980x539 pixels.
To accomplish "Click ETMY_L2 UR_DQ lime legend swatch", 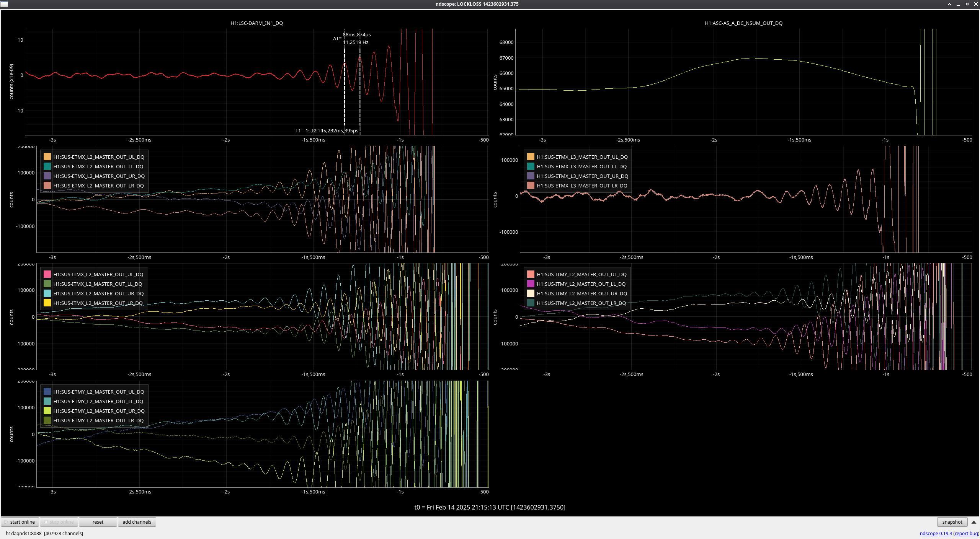I will (47, 411).
